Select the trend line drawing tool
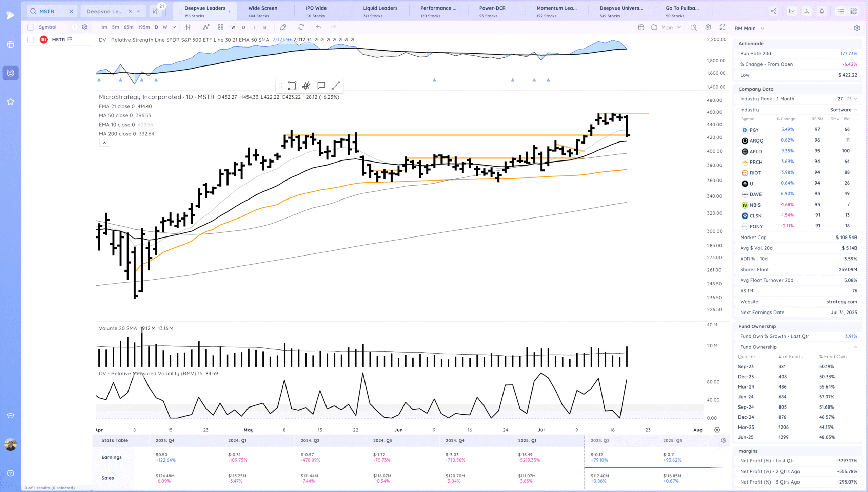868x492 pixels. pos(335,86)
